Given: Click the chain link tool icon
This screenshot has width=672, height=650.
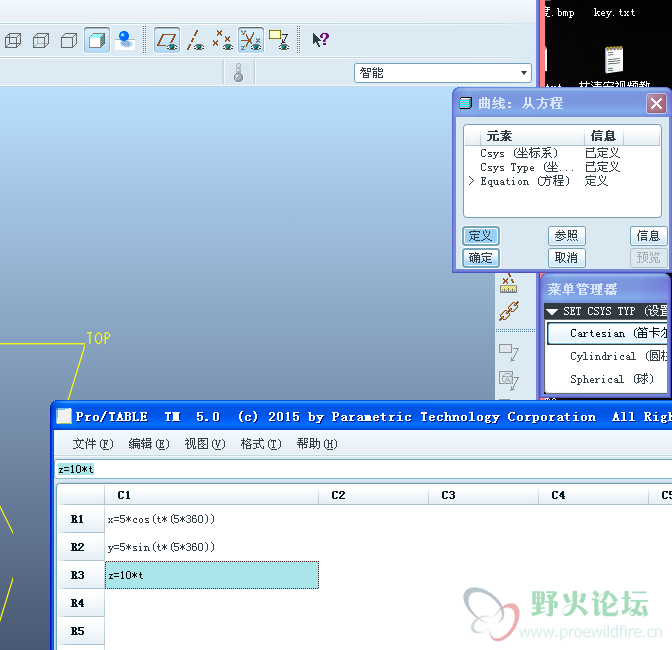Looking at the screenshot, I should click(509, 311).
